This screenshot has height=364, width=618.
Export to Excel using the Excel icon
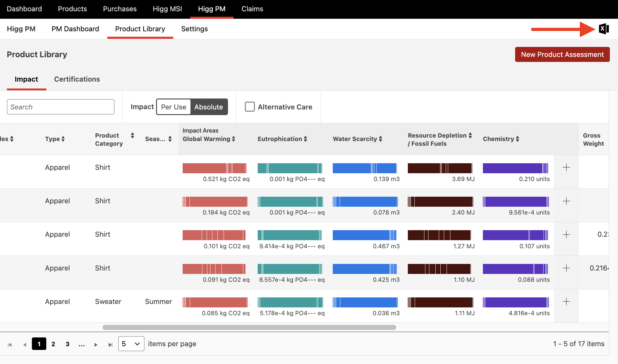(604, 29)
